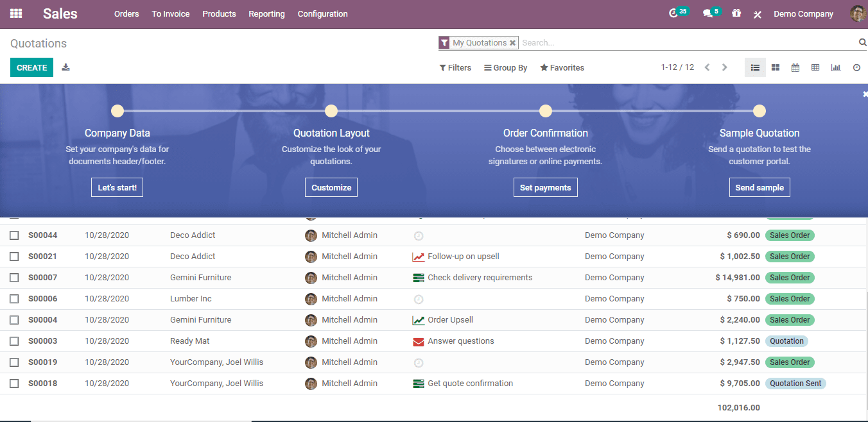868x422 pixels.
Task: Select checkbox for order S00044
Action: click(x=14, y=235)
